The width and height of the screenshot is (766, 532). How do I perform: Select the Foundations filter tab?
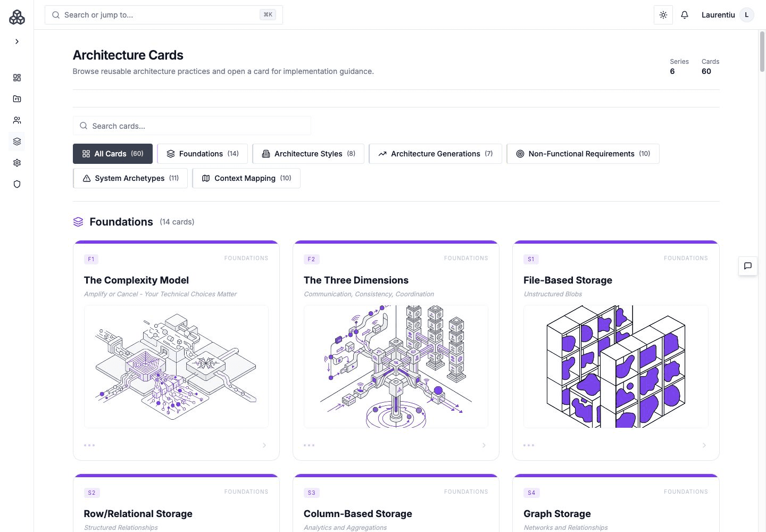click(x=203, y=154)
